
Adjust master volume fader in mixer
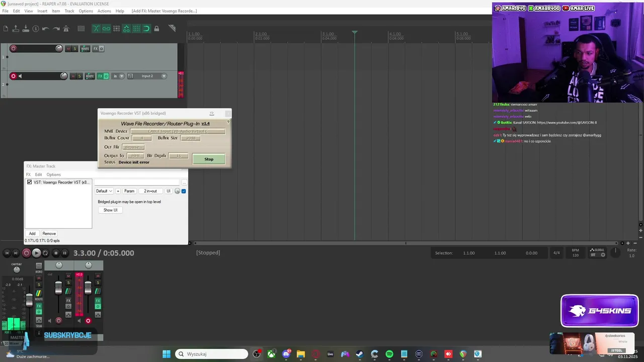(29, 300)
